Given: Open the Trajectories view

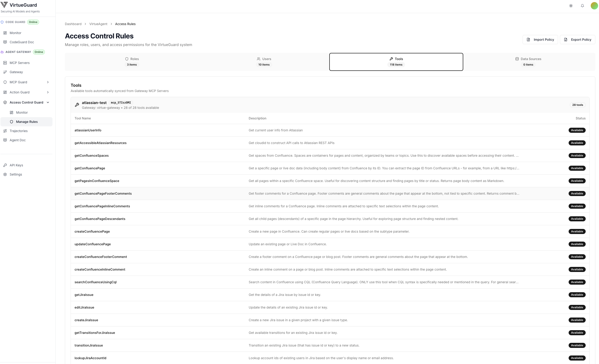Looking at the screenshot, I should point(18,131).
